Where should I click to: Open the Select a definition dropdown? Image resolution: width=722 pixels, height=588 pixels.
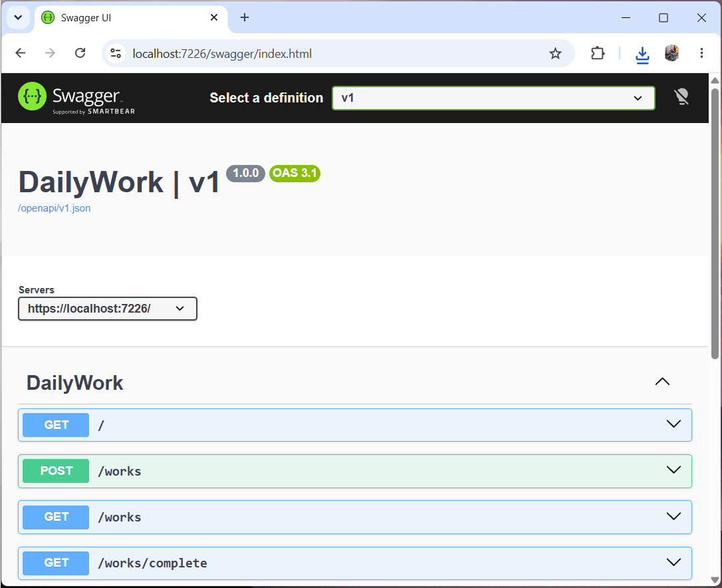click(493, 98)
